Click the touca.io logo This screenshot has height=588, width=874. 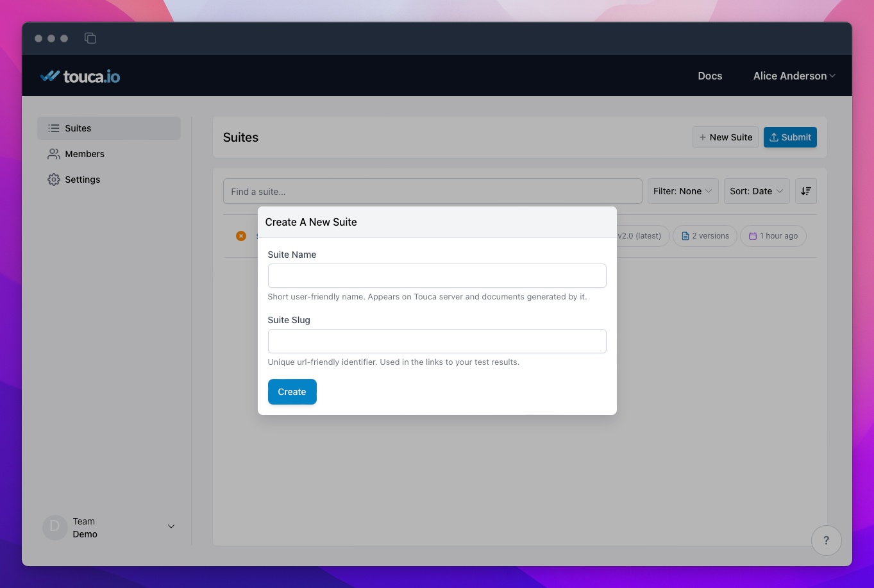[80, 76]
